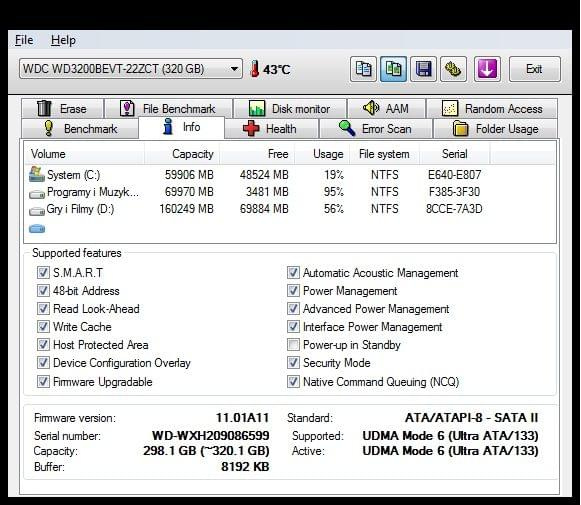The height and width of the screenshot is (505, 581).
Task: Click the copy info to clipboard icon
Action: [x=363, y=69]
